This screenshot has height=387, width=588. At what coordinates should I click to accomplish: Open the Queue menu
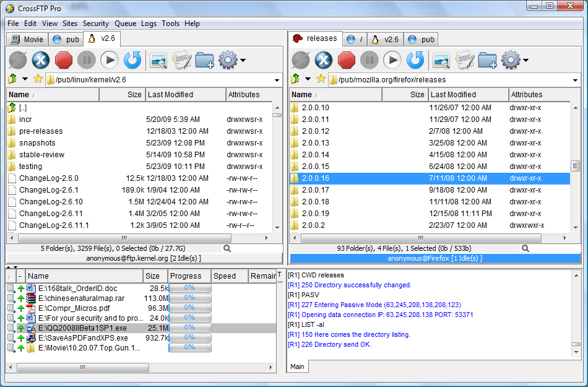coord(125,24)
